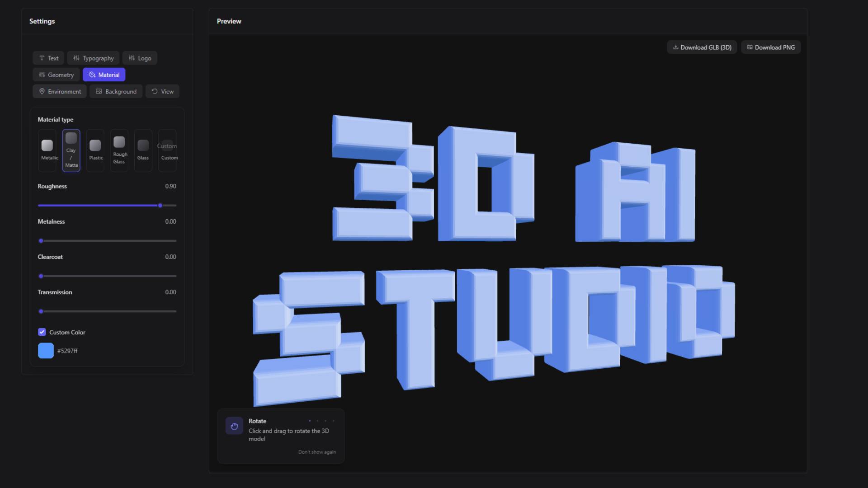This screenshot has width=868, height=488.
Task: Click the Settings panel title
Action: click(x=42, y=21)
